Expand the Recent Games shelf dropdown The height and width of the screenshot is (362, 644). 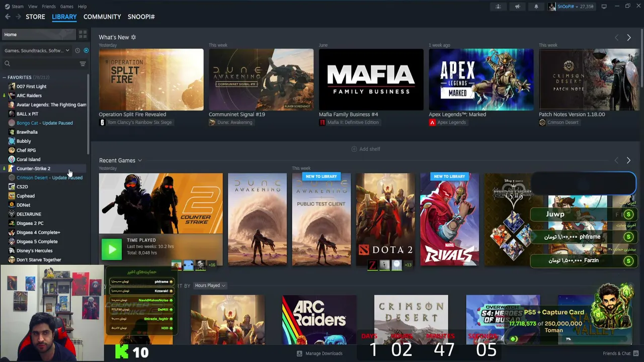140,160
